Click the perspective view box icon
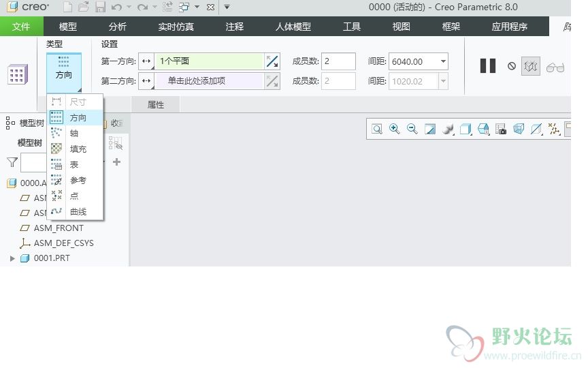 coord(519,129)
